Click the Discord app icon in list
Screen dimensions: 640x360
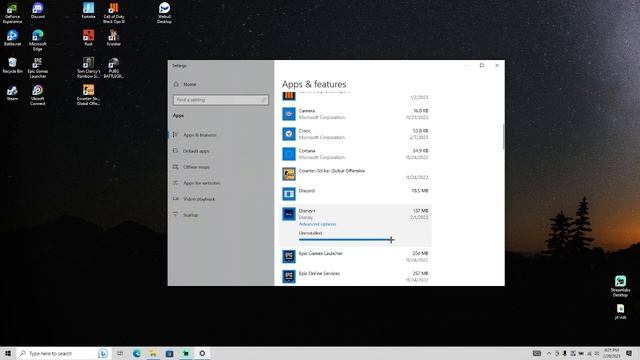pos(289,194)
